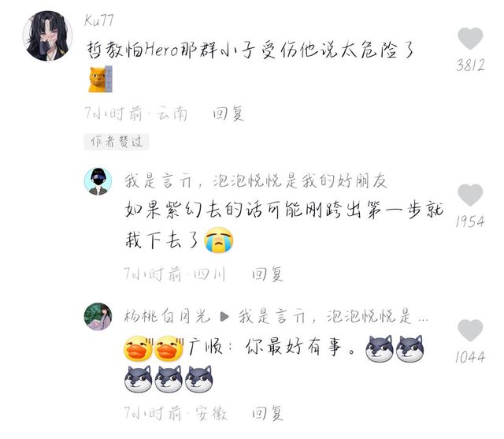The width and height of the screenshot is (504, 439).
Task: Click username 我是言亓，泡泡悦悦是我的好朋友
Action: 256,180
